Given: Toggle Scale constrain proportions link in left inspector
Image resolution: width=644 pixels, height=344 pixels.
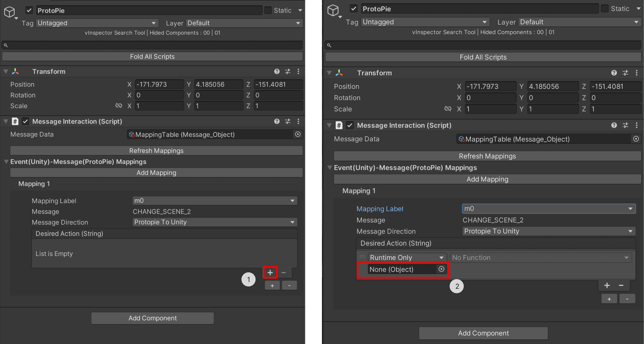Looking at the screenshot, I should click(119, 106).
